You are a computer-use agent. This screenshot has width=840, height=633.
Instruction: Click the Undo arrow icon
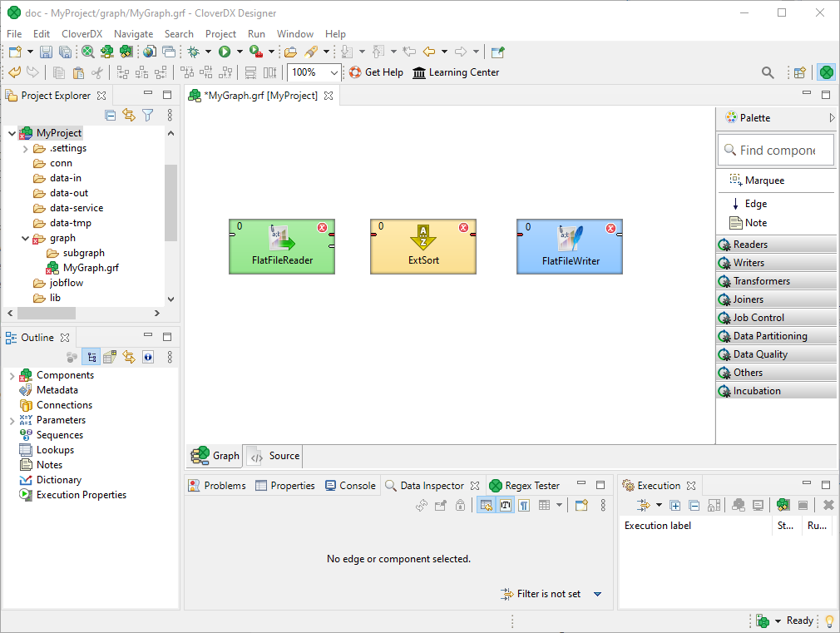pos(14,72)
